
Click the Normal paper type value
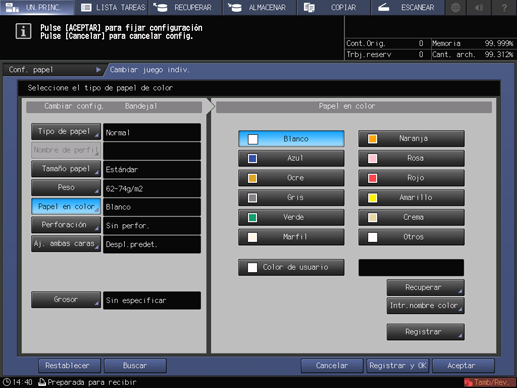152,132
